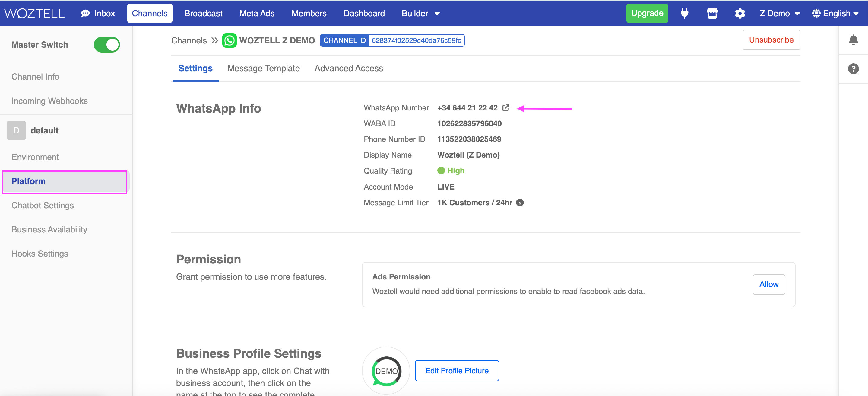Click the WhatsApp channel logo icon
Screen dimensions: 868x396
click(229, 40)
